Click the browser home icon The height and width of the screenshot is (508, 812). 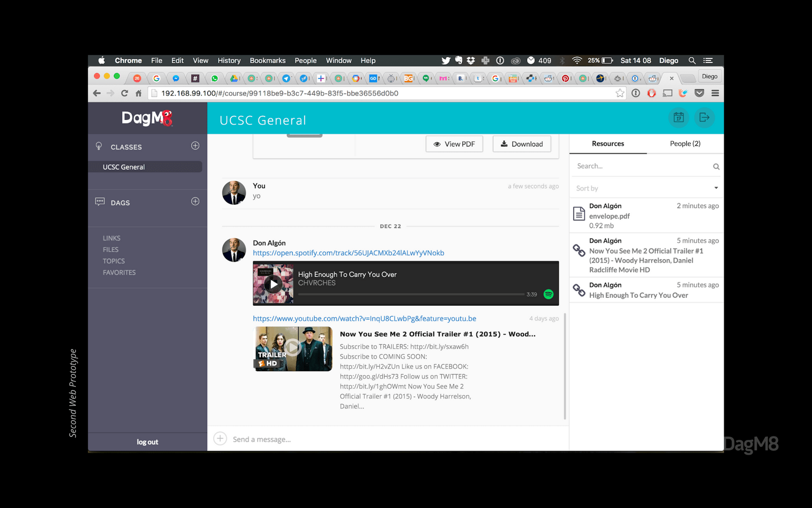click(138, 93)
